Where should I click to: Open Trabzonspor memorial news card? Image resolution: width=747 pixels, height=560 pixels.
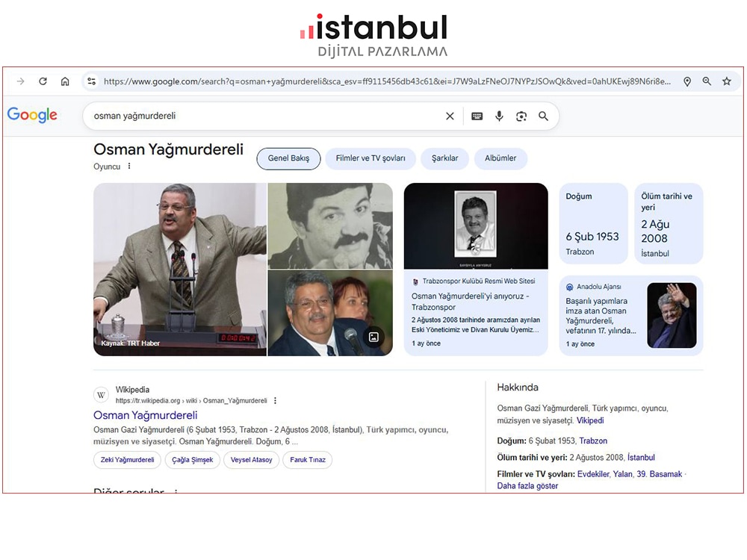coord(476,270)
